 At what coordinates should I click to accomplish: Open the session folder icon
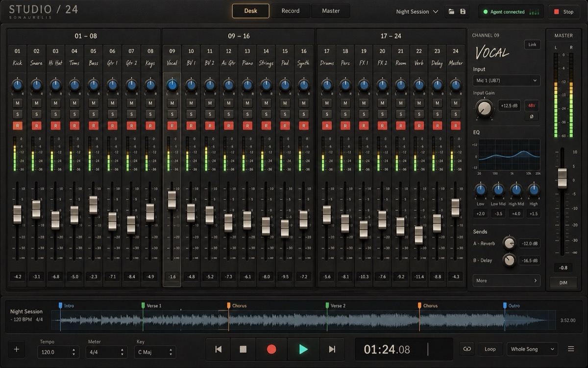pos(451,12)
